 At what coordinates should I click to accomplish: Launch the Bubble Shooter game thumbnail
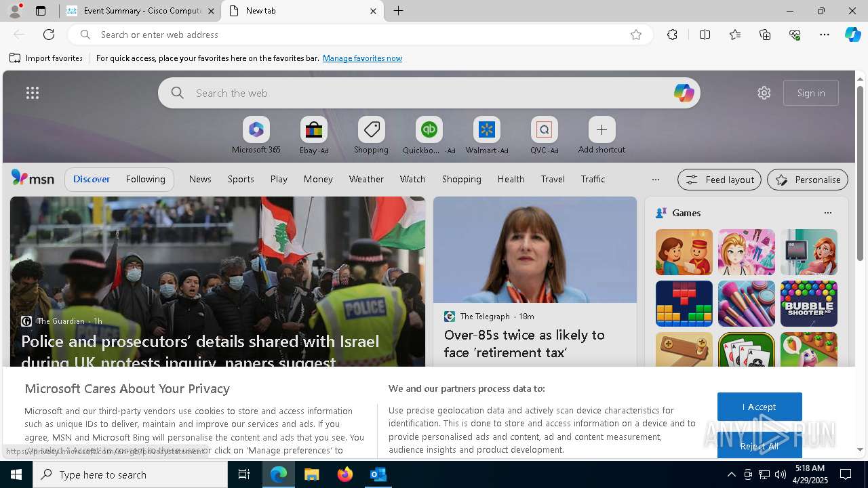[x=808, y=304]
